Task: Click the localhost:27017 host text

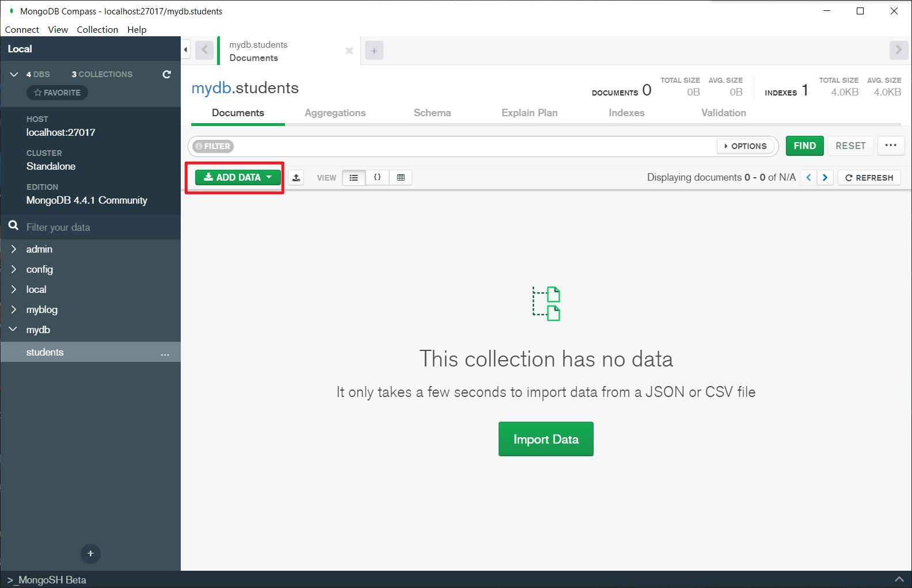Action: pyautogui.click(x=60, y=132)
